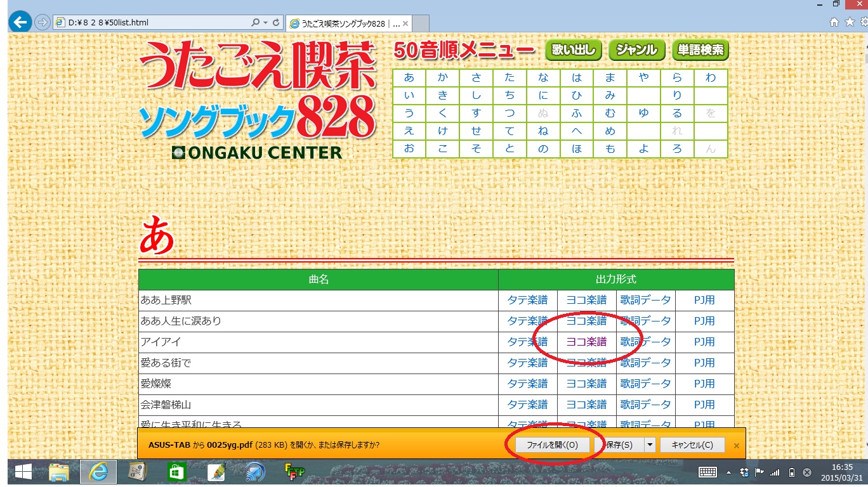The height and width of the screenshot is (487, 868).
Task: Open the わ link in the 50音順 table
Action: [711, 78]
